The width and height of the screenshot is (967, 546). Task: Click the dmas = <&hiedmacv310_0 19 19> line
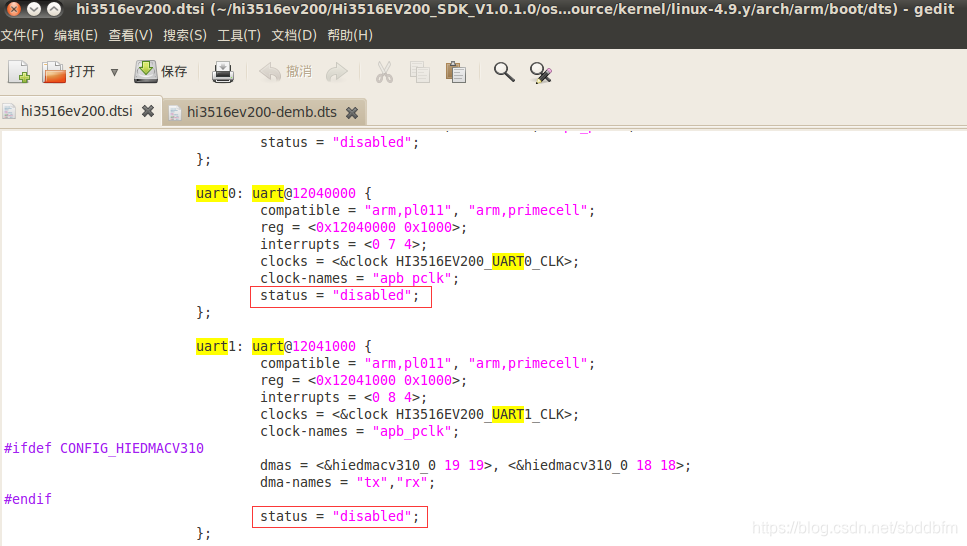click(475, 465)
